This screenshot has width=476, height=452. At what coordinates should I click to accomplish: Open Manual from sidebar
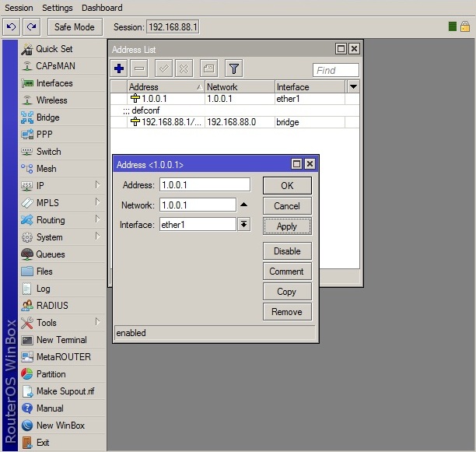[62, 408]
